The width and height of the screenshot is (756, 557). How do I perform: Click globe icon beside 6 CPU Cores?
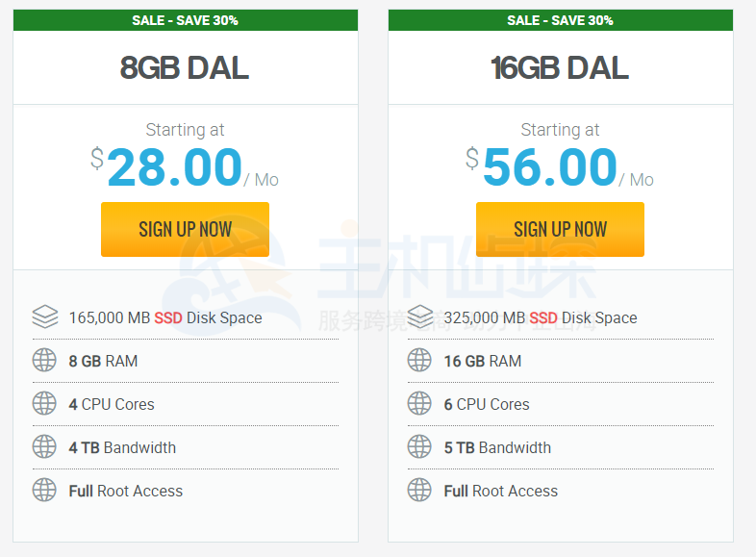coord(419,403)
